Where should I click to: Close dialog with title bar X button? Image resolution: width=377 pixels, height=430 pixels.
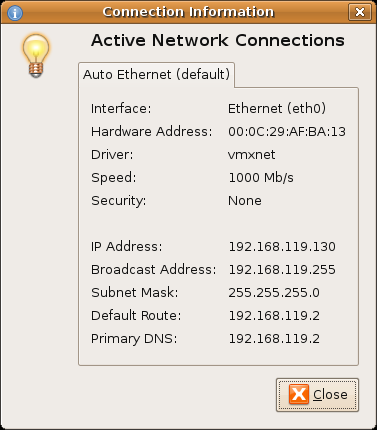point(360,12)
